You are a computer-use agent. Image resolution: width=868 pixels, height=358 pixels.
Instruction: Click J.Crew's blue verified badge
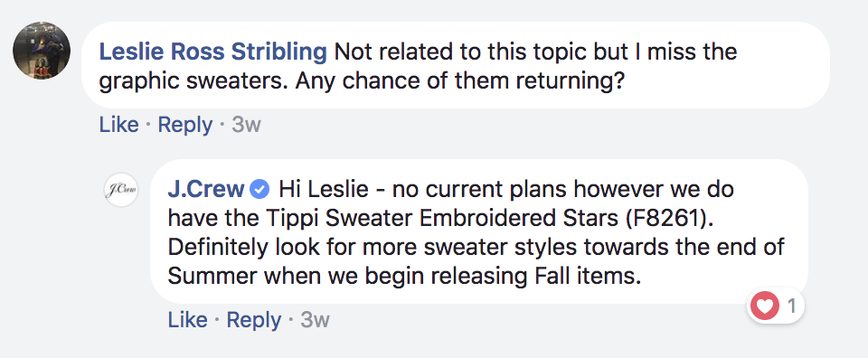pos(260,190)
